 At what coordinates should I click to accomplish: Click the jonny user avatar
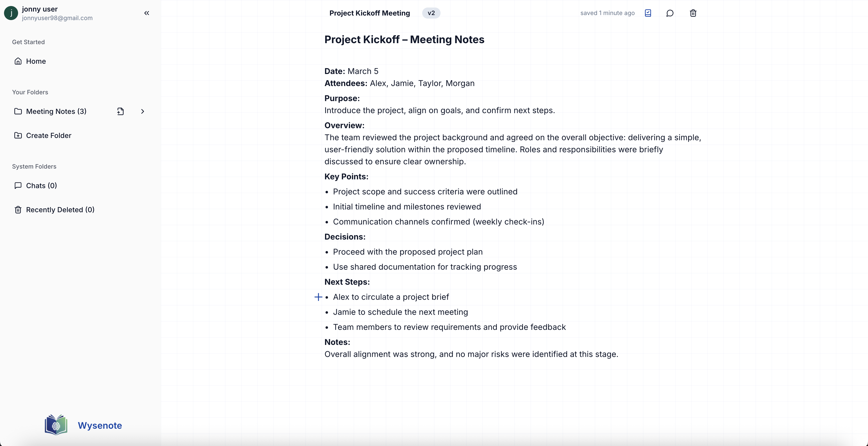tap(11, 13)
